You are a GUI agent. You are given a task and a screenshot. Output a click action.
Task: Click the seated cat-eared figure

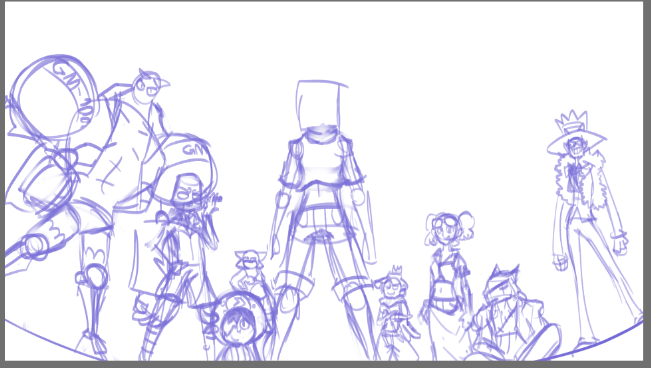(513, 312)
